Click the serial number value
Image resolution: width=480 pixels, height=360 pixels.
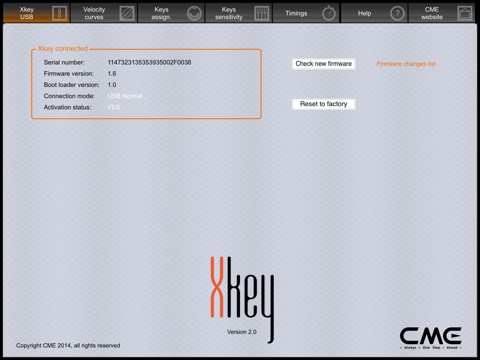[149, 62]
